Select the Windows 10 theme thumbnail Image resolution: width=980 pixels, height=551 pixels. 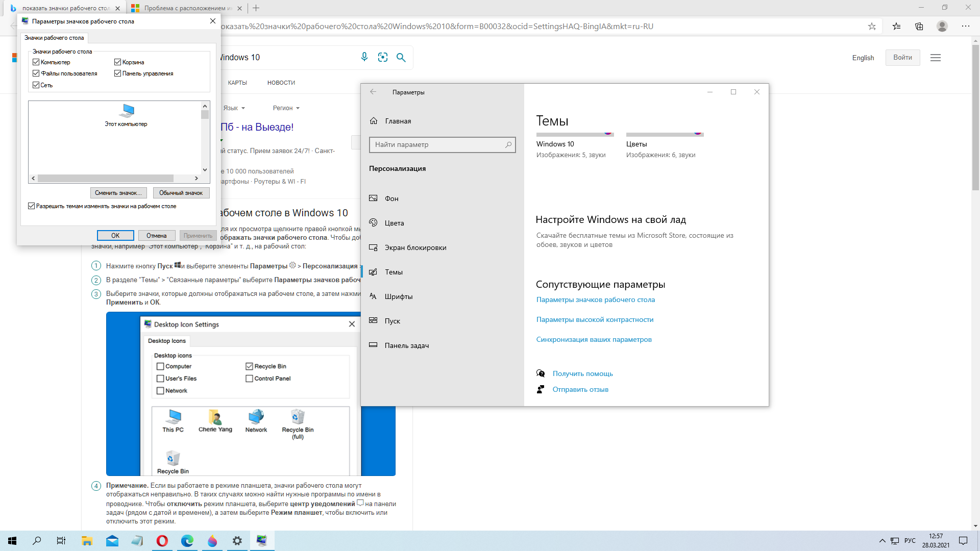coord(575,145)
